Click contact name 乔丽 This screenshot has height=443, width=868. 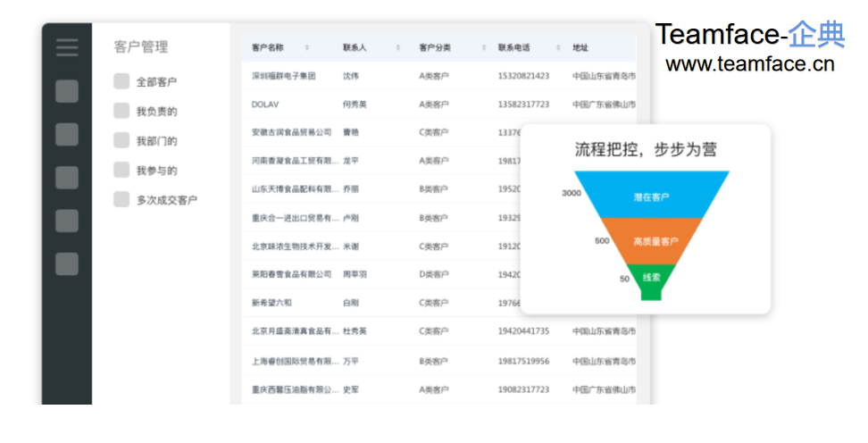pos(351,188)
